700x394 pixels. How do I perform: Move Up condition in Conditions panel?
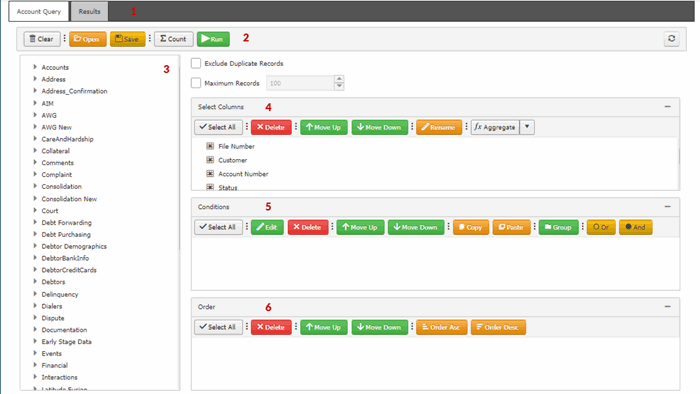pos(360,227)
